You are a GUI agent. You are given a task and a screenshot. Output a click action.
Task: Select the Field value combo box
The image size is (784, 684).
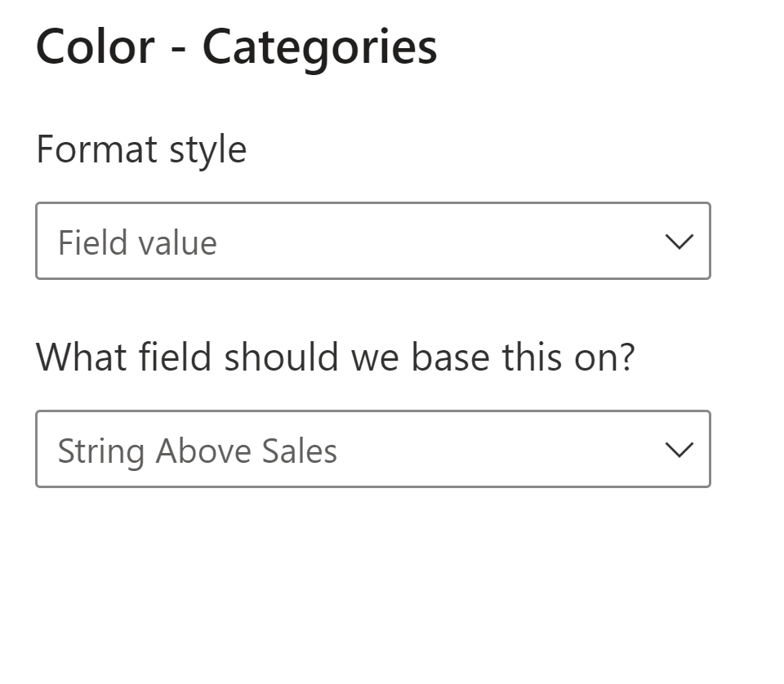[372, 242]
